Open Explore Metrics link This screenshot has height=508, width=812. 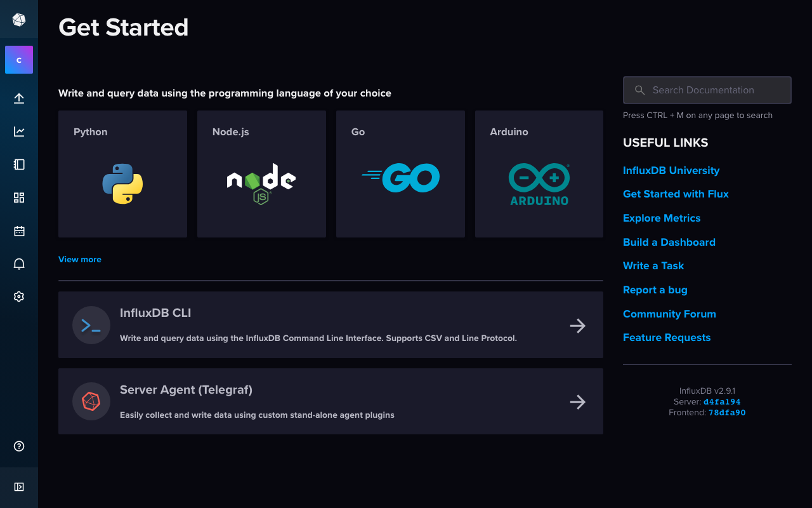click(662, 218)
